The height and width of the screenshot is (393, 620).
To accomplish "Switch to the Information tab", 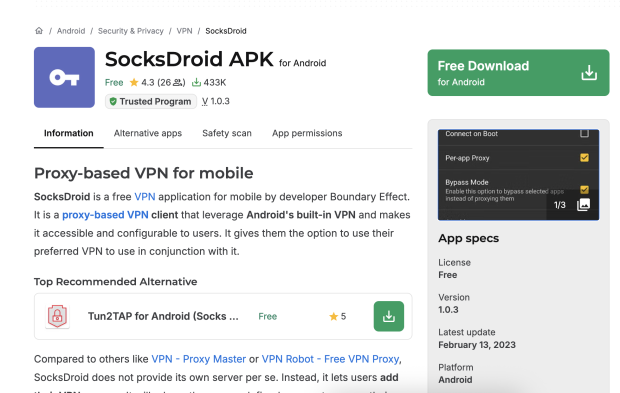I will pyautogui.click(x=69, y=133).
